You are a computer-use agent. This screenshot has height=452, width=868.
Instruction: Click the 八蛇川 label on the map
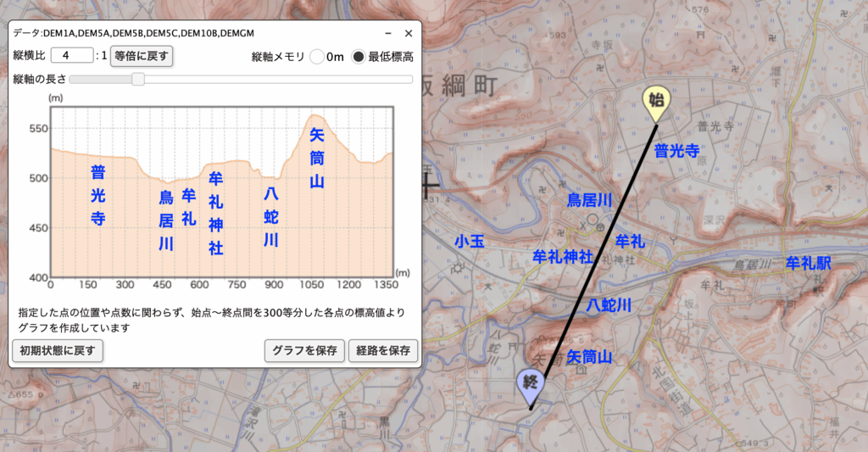coord(610,304)
